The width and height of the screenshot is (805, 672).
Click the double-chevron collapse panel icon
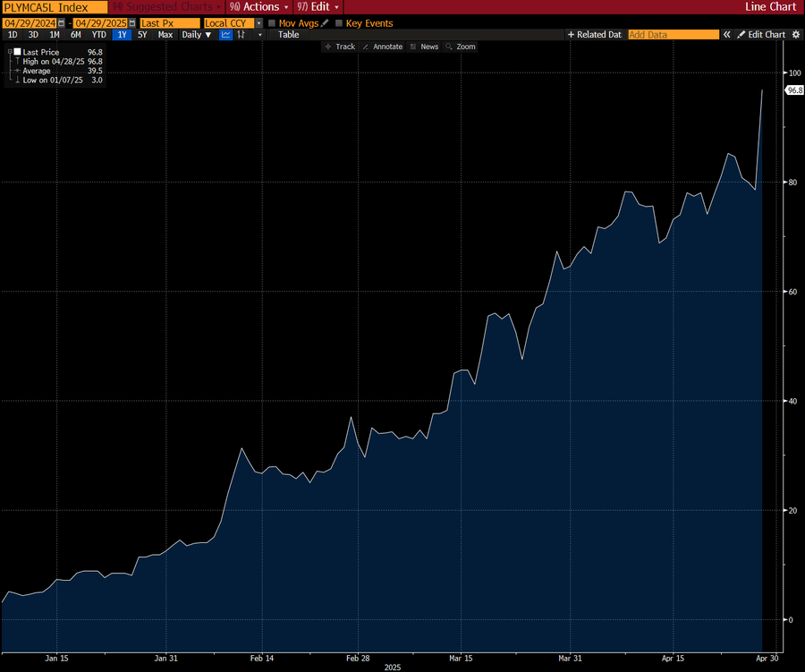[x=727, y=35]
